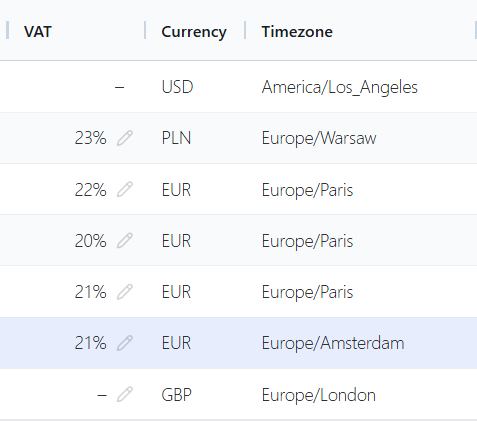Click the USD currency cell
477x425 pixels.
pyautogui.click(x=177, y=87)
